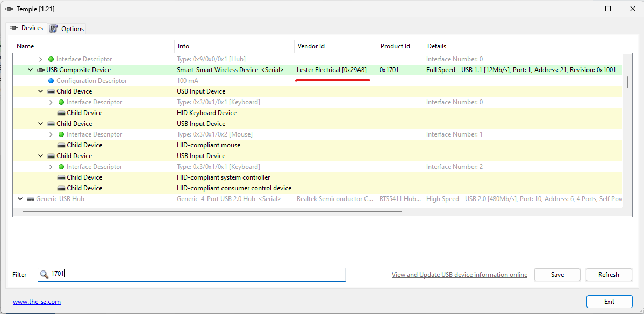Viewport: 644px width, 314px height.
Task: Select the HID Keyboard Device text
Action: [x=206, y=113]
